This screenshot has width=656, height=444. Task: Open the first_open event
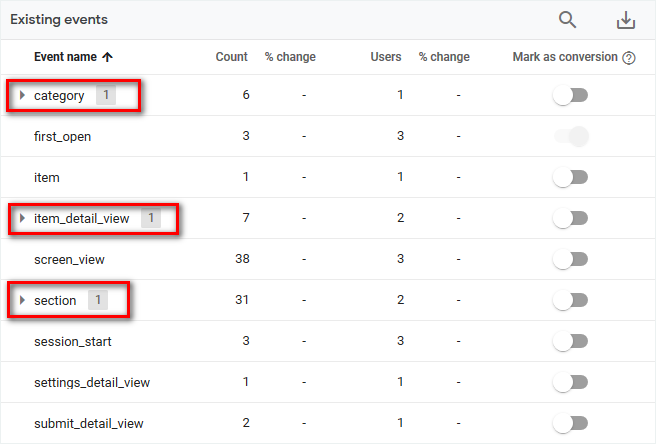62,137
